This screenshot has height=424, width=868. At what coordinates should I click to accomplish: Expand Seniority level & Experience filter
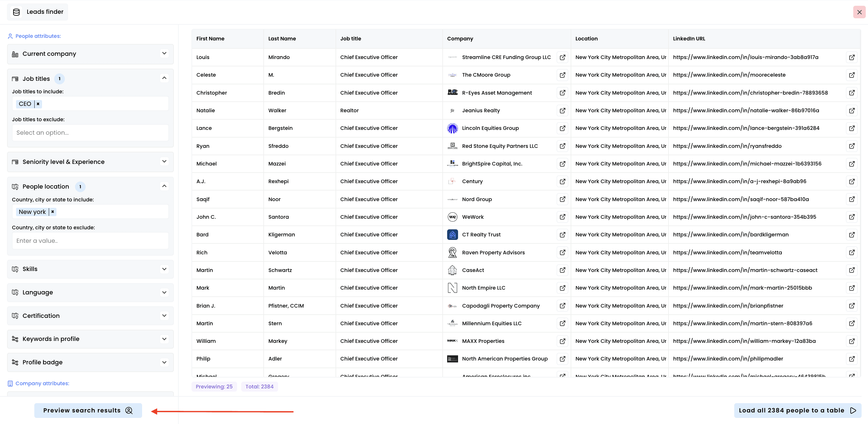pyautogui.click(x=164, y=161)
